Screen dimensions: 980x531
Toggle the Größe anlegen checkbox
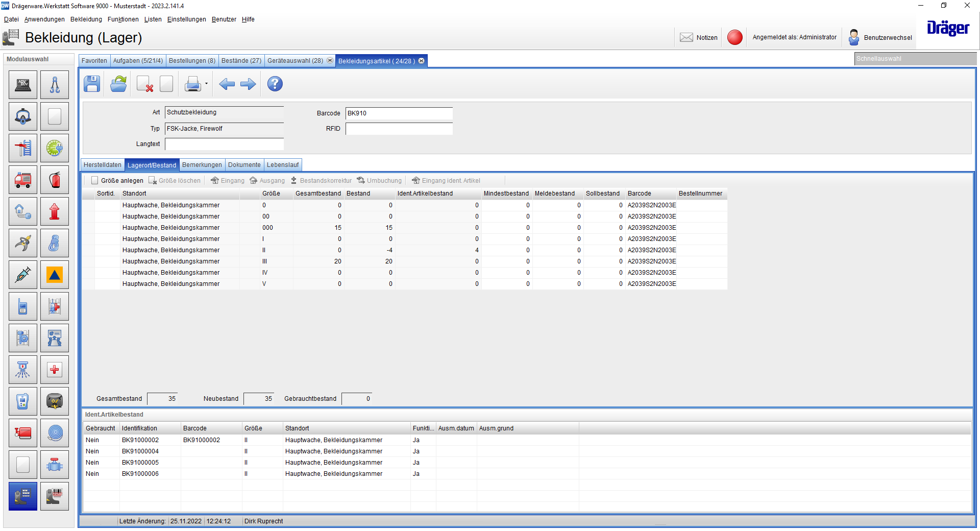(x=94, y=180)
